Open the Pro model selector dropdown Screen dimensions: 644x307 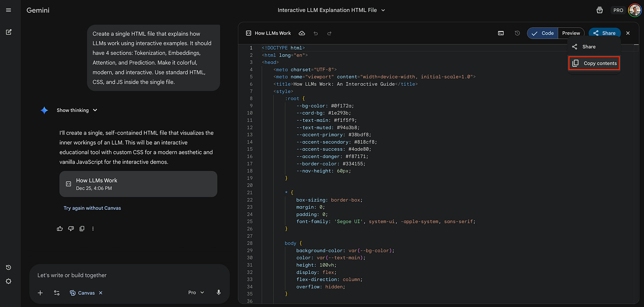195,292
